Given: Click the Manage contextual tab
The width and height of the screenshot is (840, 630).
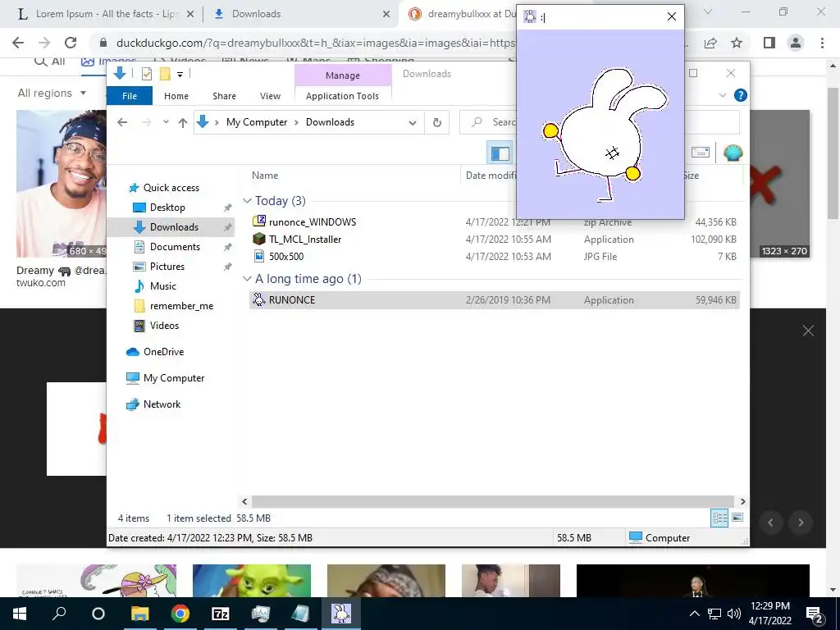Looking at the screenshot, I should pos(343,75).
